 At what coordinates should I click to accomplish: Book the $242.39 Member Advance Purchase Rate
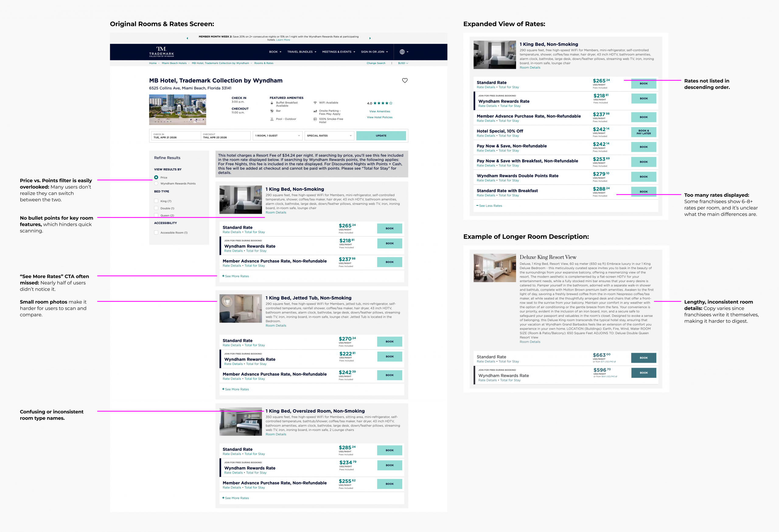389,375
